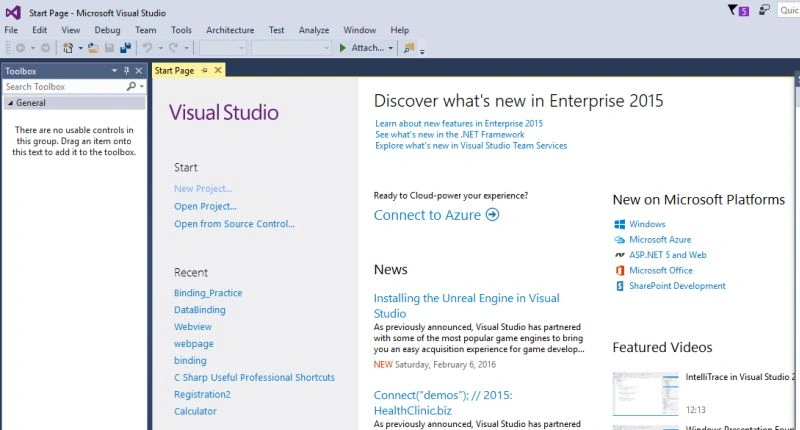Open the Solution Platforms combo box
Screen dimensions: 800x430
(291, 48)
